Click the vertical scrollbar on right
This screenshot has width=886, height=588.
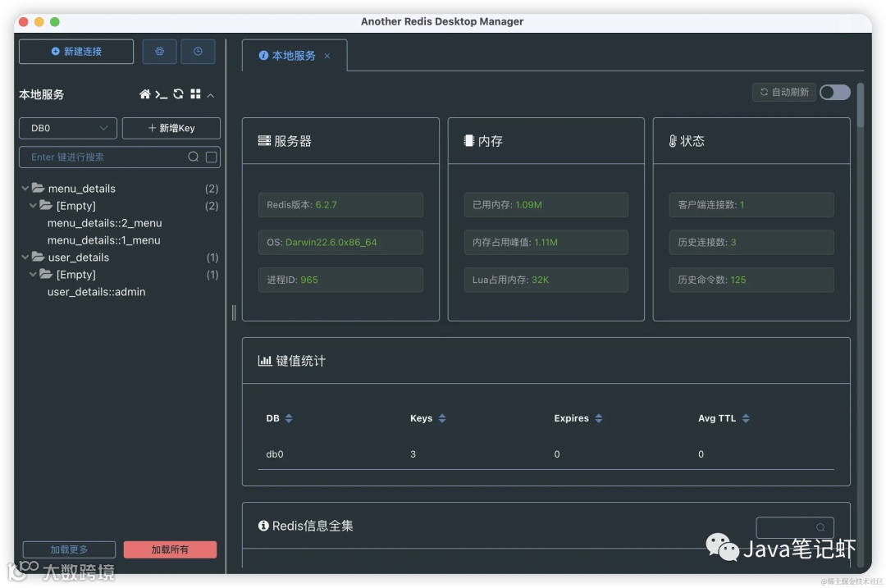(860, 105)
